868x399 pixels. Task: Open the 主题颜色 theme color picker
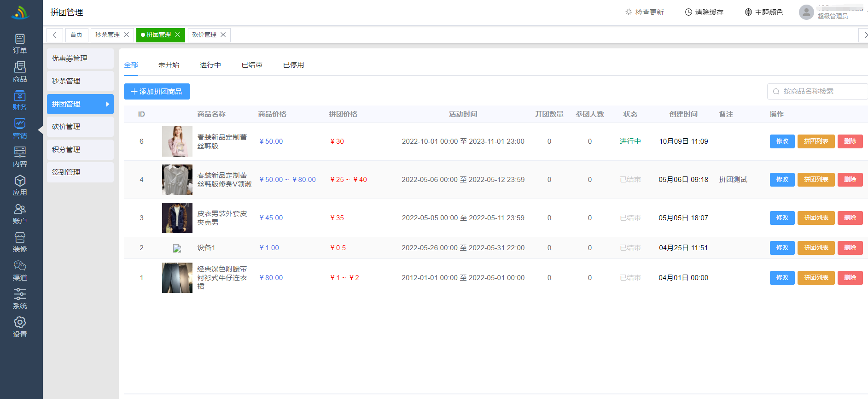click(x=763, y=12)
